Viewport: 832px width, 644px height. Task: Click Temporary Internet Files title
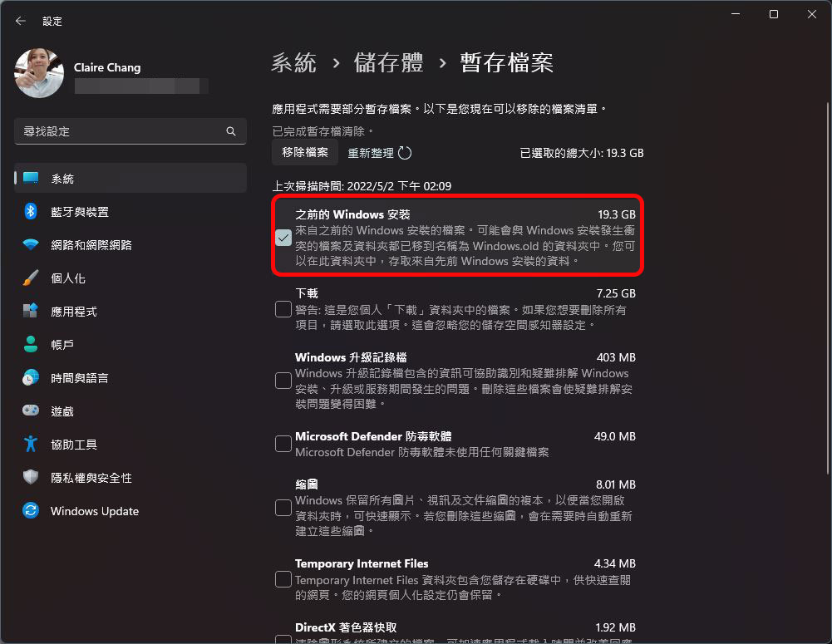pyautogui.click(x=362, y=563)
